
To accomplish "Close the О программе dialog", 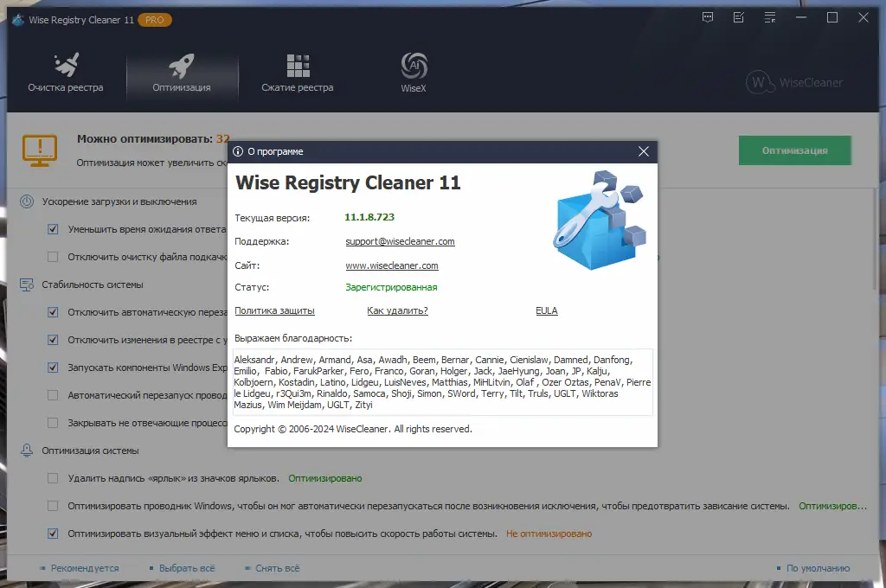I will (644, 151).
